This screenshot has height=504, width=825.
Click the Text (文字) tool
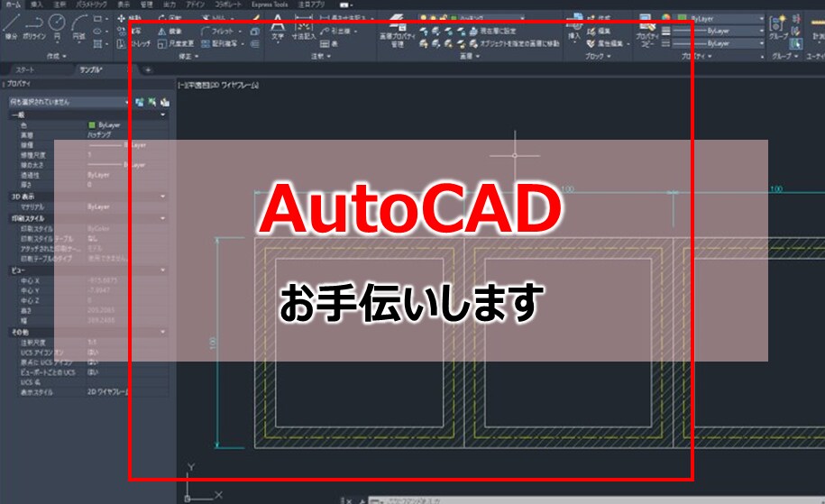pos(278,27)
